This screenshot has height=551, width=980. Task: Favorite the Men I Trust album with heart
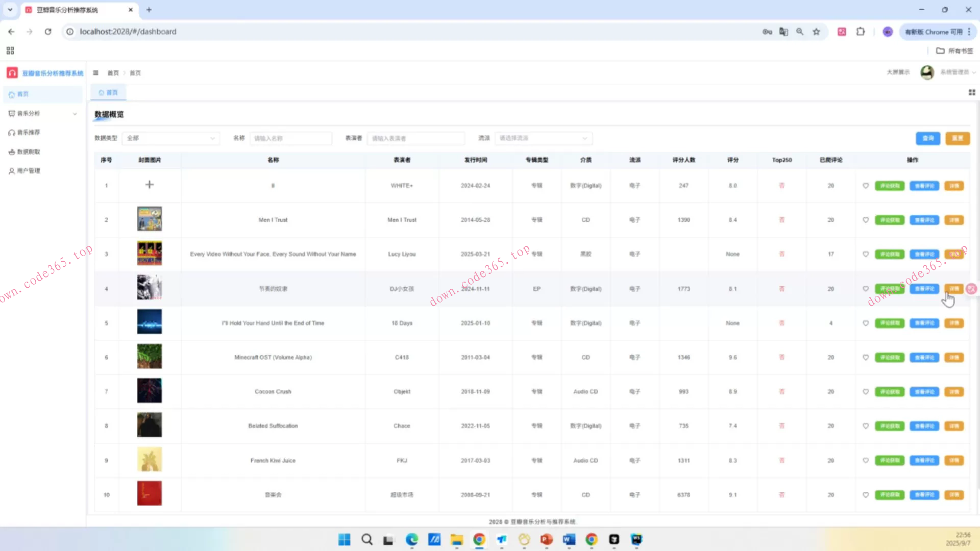(866, 220)
